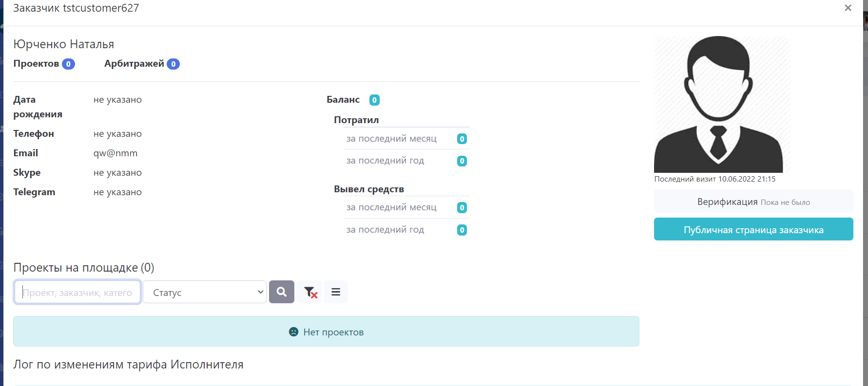868x386 pixels.
Task: Select the Арбитражей label
Action: click(134, 64)
